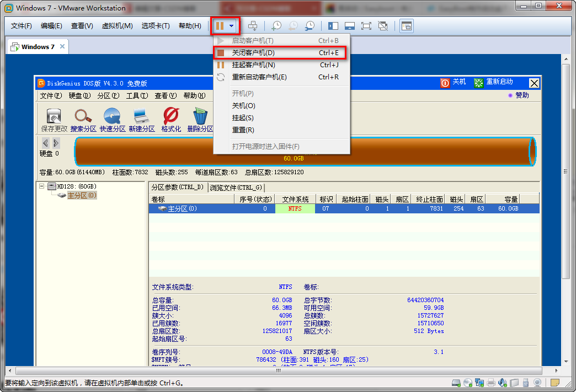Screen dimensions: 576x392
Task: Toggle the console thumbnail bar view
Action: [x=349, y=25]
